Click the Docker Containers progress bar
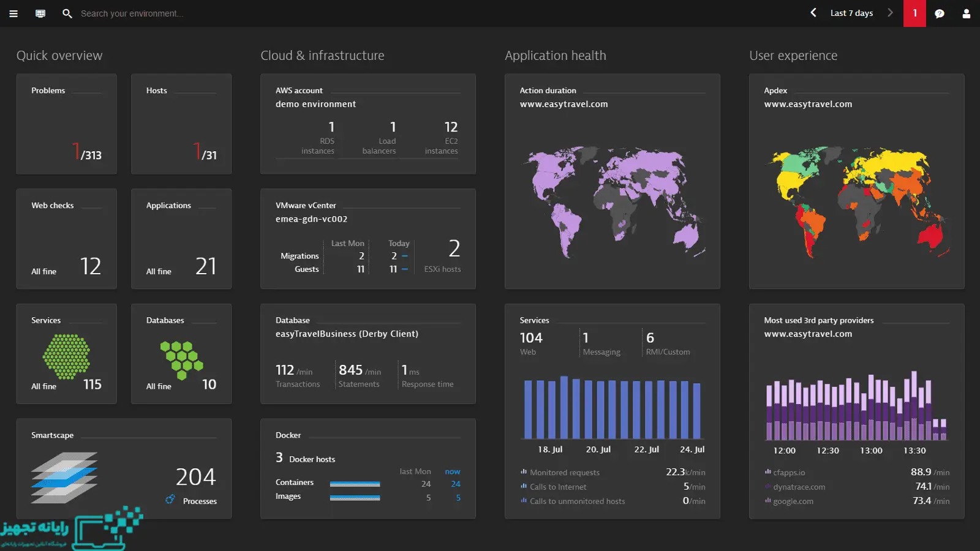The height and width of the screenshot is (551, 980). pyautogui.click(x=355, y=484)
